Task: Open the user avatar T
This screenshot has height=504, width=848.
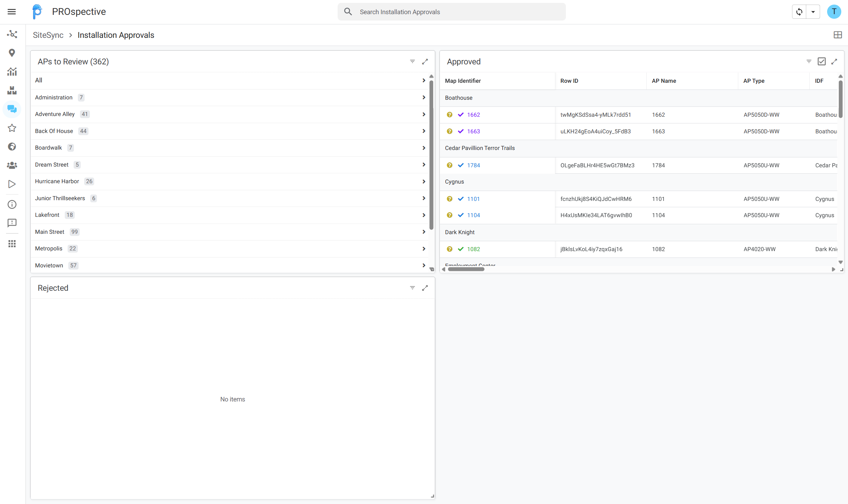Action: 834,12
